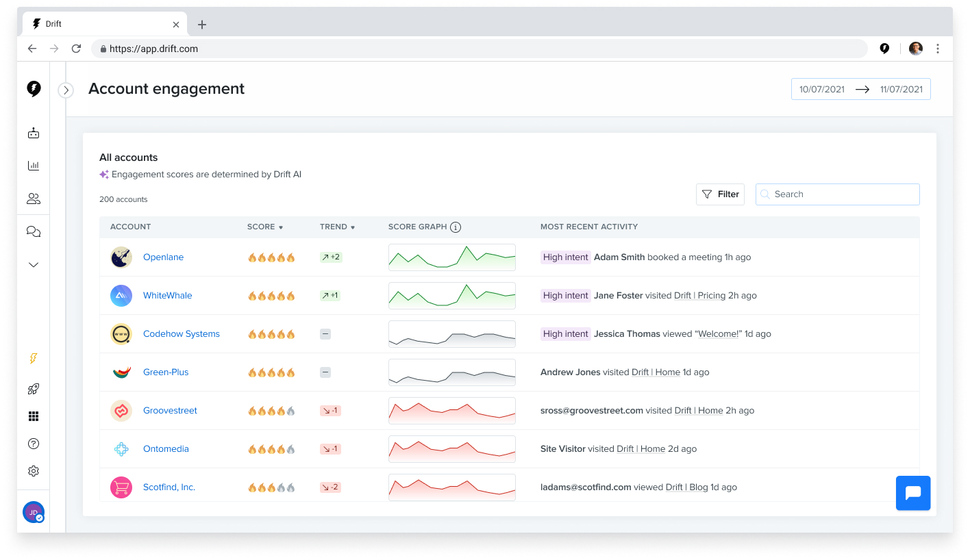
Task: Click the Score graph info icon
Action: (x=456, y=227)
